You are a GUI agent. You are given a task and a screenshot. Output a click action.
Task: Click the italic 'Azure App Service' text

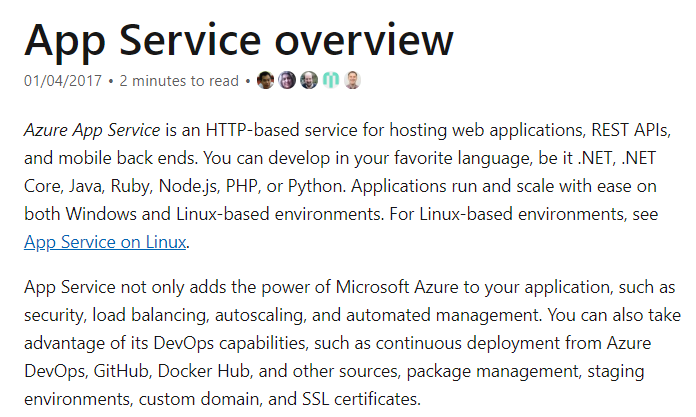click(92, 131)
